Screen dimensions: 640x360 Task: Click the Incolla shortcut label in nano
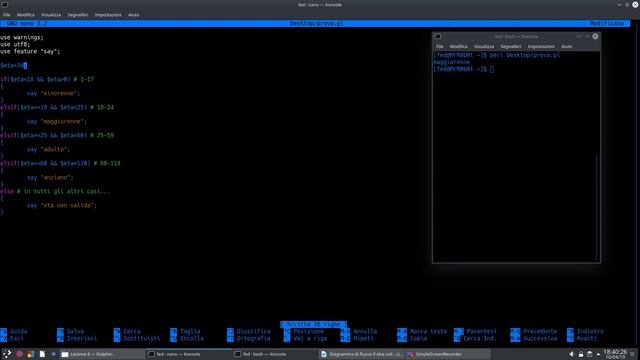click(x=192, y=338)
